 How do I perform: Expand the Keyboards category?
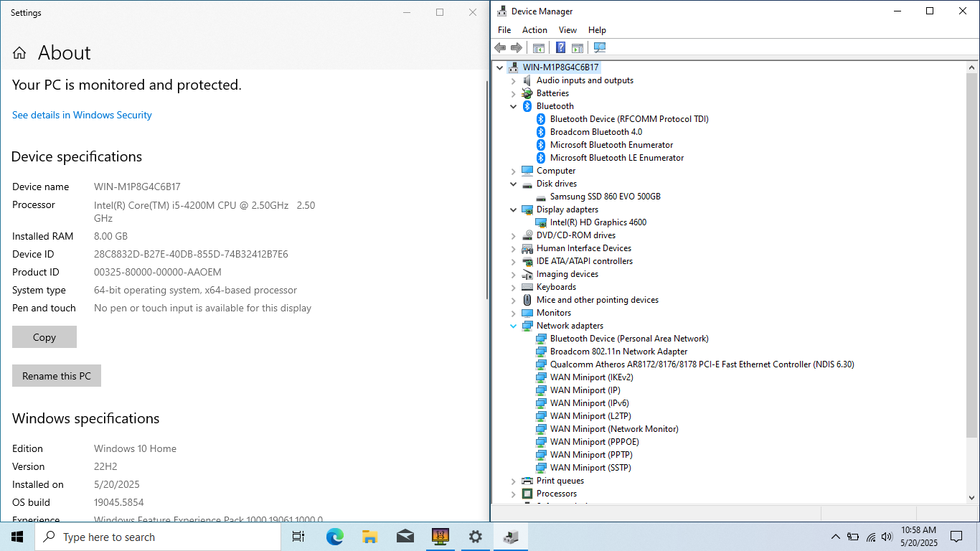[513, 287]
